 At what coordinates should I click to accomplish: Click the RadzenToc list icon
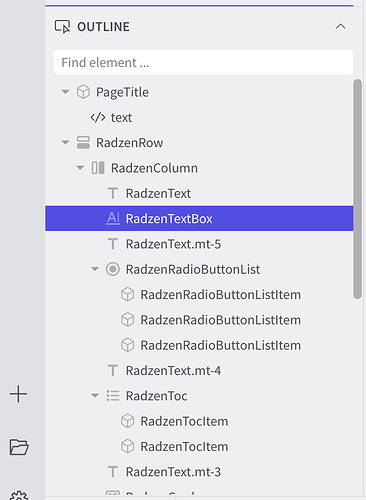click(113, 396)
